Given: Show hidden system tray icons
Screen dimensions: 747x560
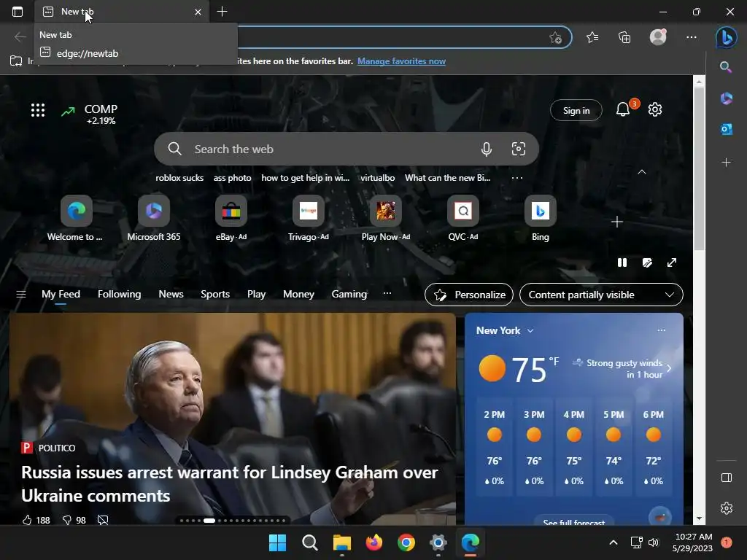Looking at the screenshot, I should coord(613,542).
